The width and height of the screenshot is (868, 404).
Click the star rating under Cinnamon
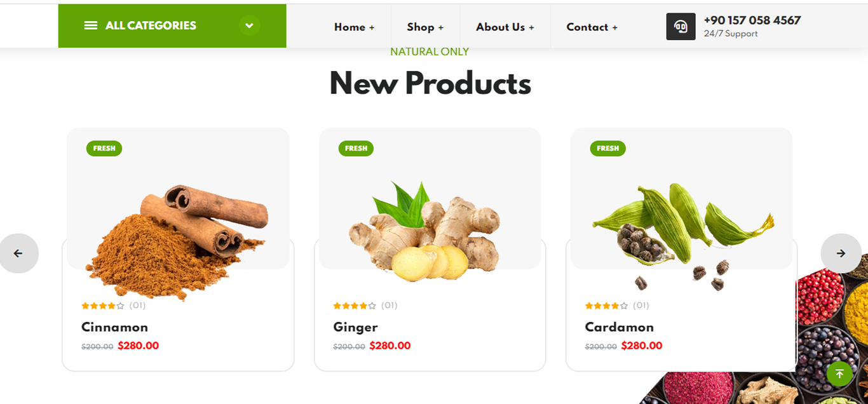click(103, 306)
